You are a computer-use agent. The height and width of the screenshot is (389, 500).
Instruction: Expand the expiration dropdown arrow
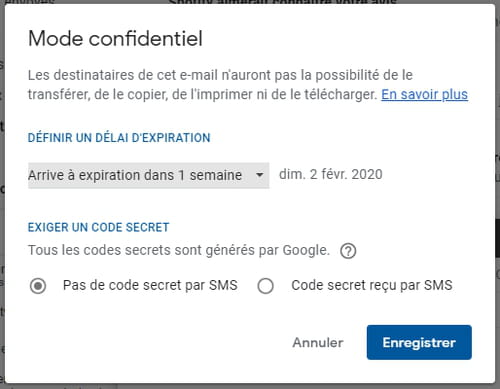tap(259, 175)
